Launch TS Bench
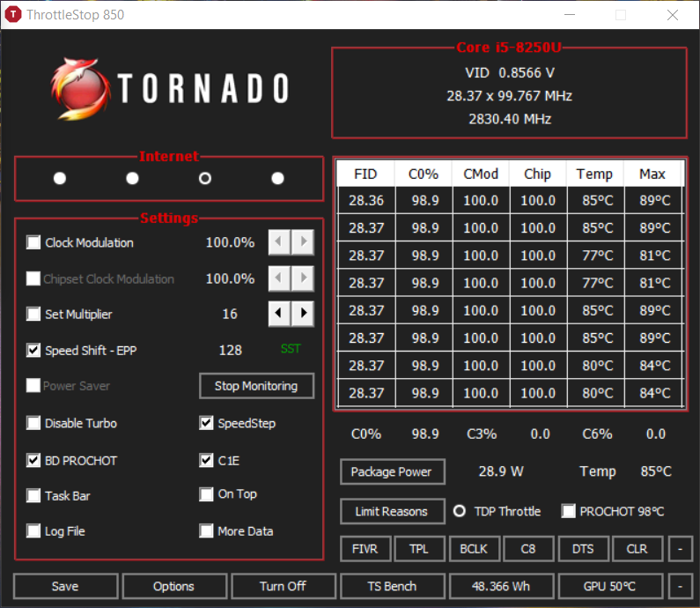The width and height of the screenshot is (700, 608). pyautogui.click(x=393, y=586)
